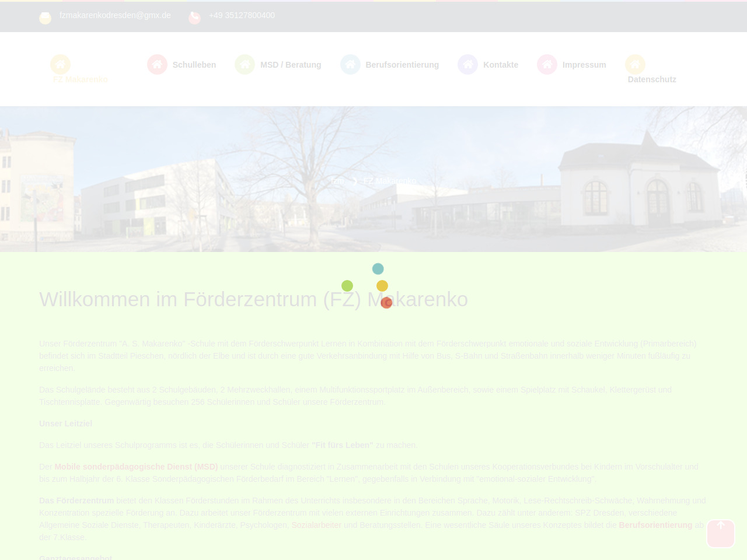Open the Datenschutz page
747x560 pixels.
(651, 79)
